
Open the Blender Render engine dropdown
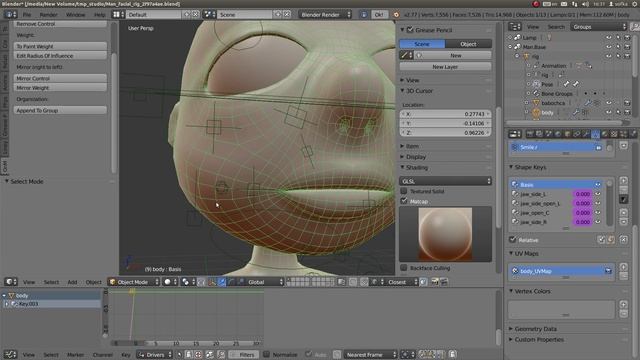[x=324, y=14]
